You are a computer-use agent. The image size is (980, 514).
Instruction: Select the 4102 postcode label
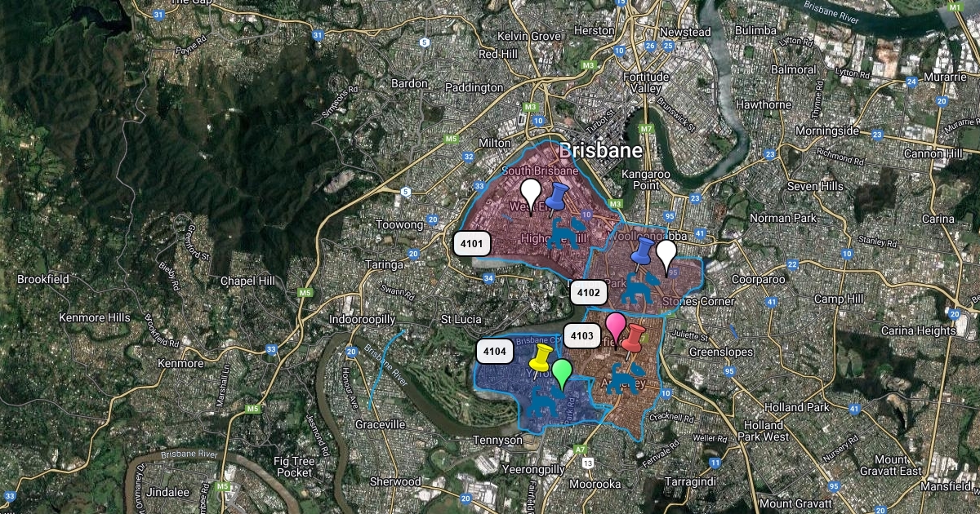[588, 292]
